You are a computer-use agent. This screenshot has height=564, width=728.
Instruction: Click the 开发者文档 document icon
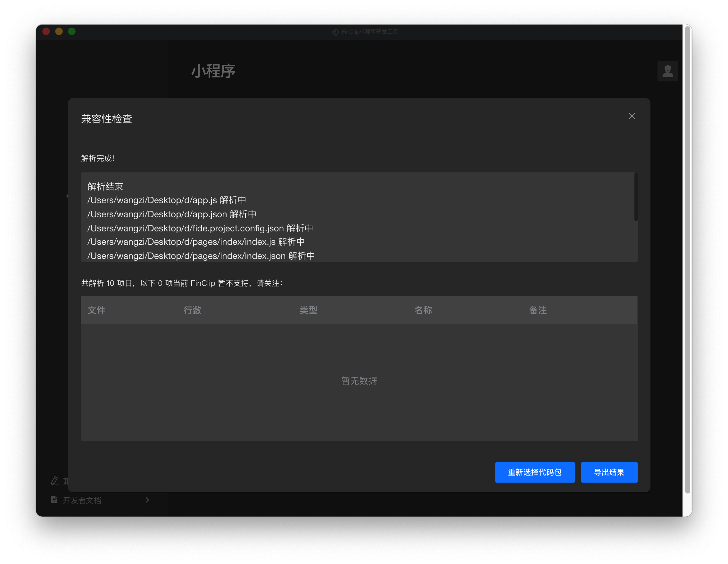coord(54,500)
